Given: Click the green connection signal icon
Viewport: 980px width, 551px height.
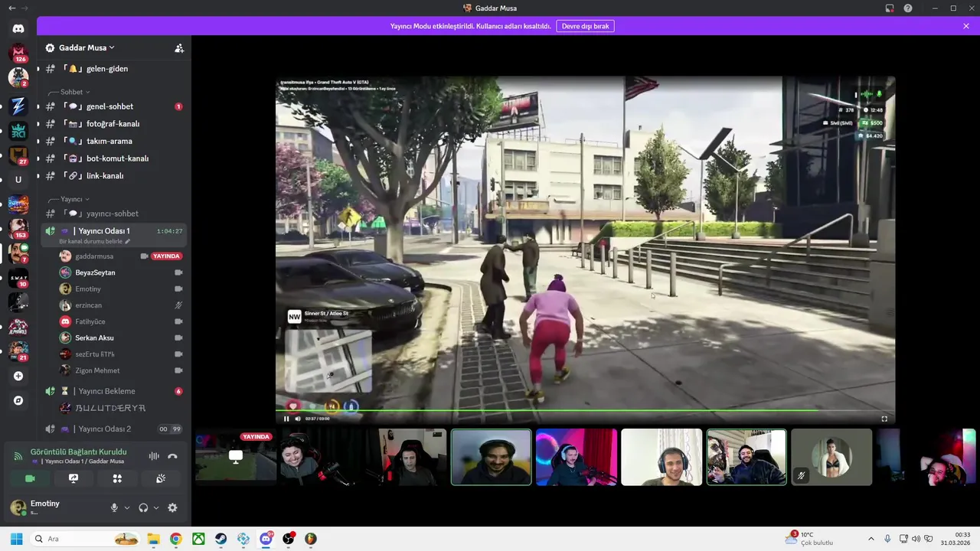Looking at the screenshot, I should 18,456.
